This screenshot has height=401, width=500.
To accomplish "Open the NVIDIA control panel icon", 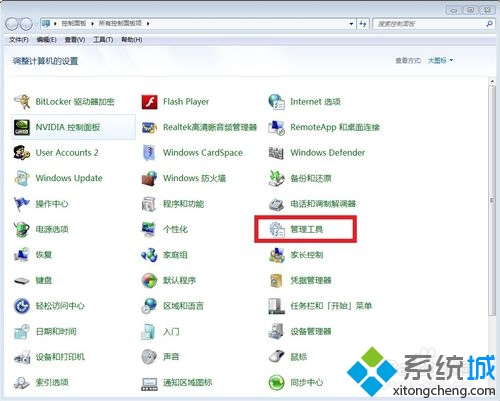I will pyautogui.click(x=22, y=127).
